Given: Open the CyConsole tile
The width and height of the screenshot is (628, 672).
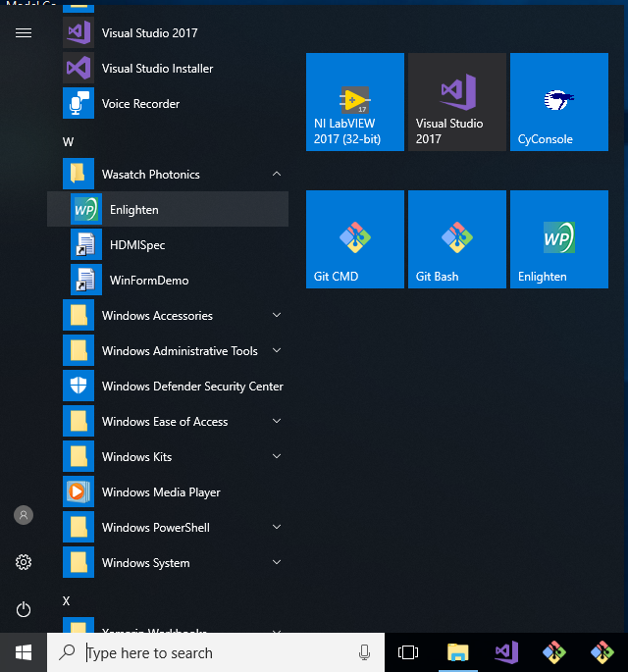Looking at the screenshot, I should click(x=558, y=102).
